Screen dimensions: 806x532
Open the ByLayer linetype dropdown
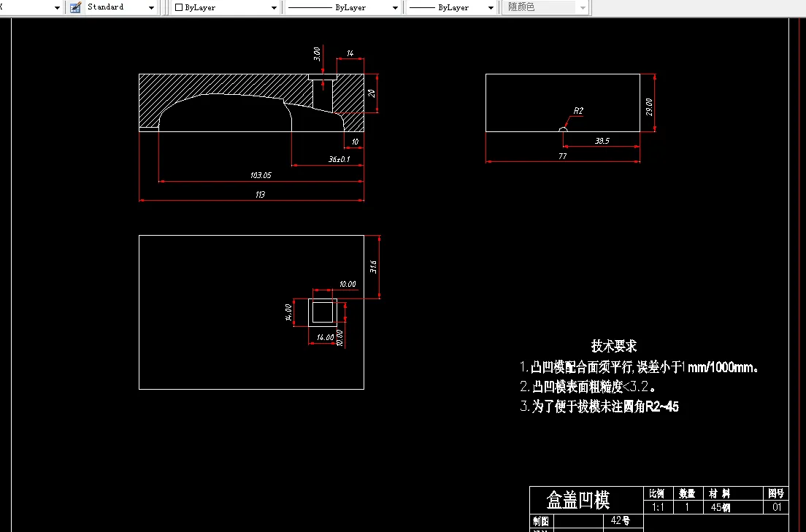pos(396,7)
